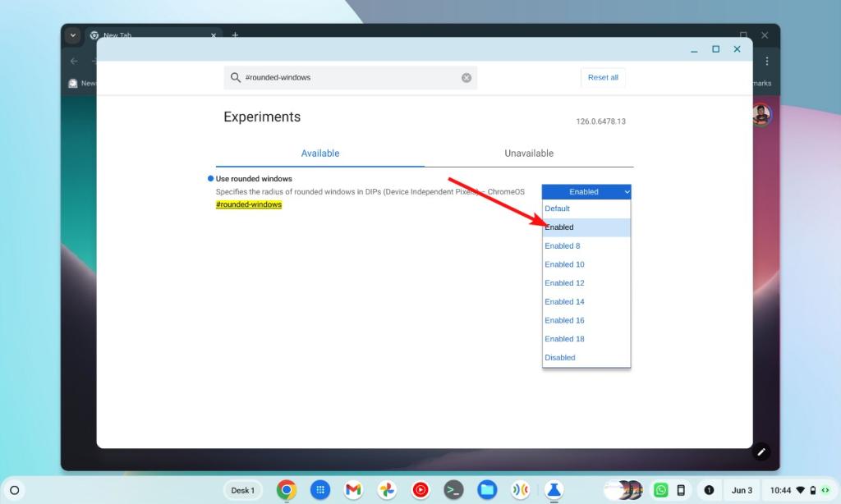Switch to the Unavailable tab
The image size is (841, 504).
(528, 153)
